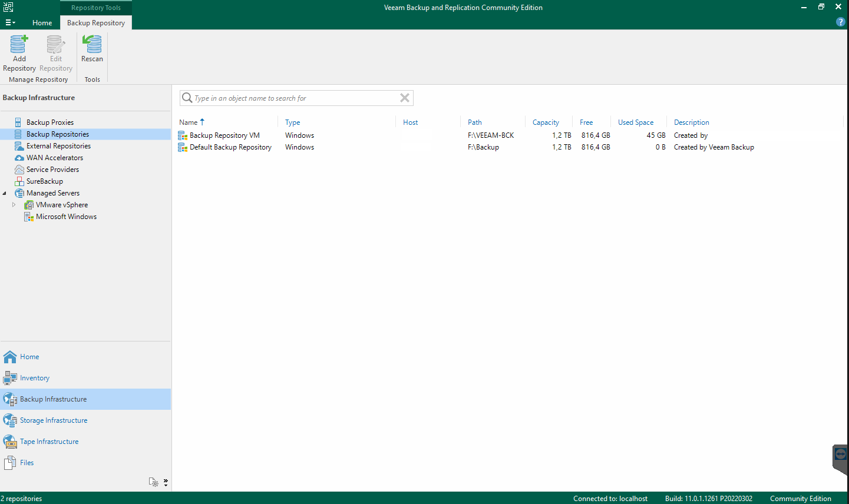Image resolution: width=849 pixels, height=504 pixels.
Task: Click the 45 GB used space cell
Action: coord(656,135)
